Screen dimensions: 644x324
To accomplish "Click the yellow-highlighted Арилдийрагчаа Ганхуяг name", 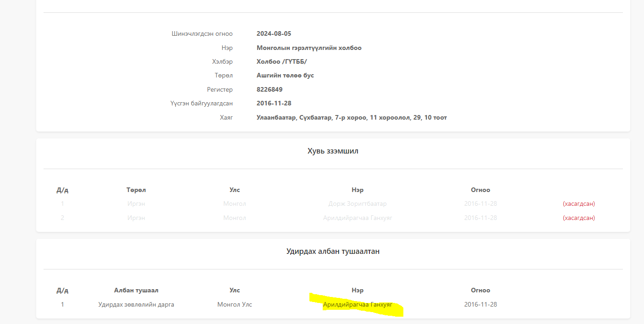I will tap(358, 304).
